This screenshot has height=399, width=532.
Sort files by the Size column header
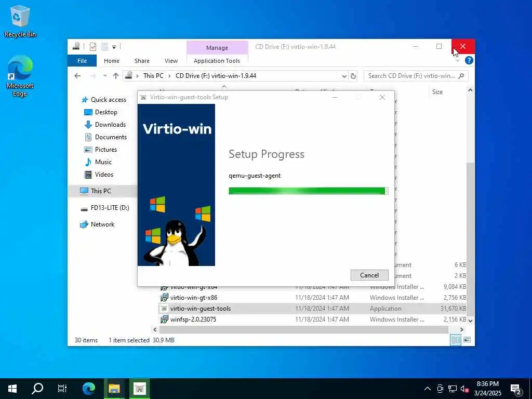pos(437,91)
